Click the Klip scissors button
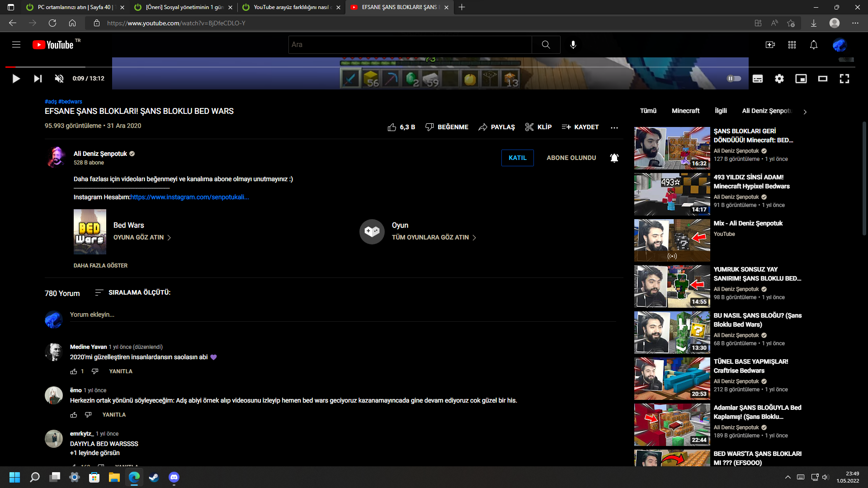The height and width of the screenshot is (488, 868). 538,127
